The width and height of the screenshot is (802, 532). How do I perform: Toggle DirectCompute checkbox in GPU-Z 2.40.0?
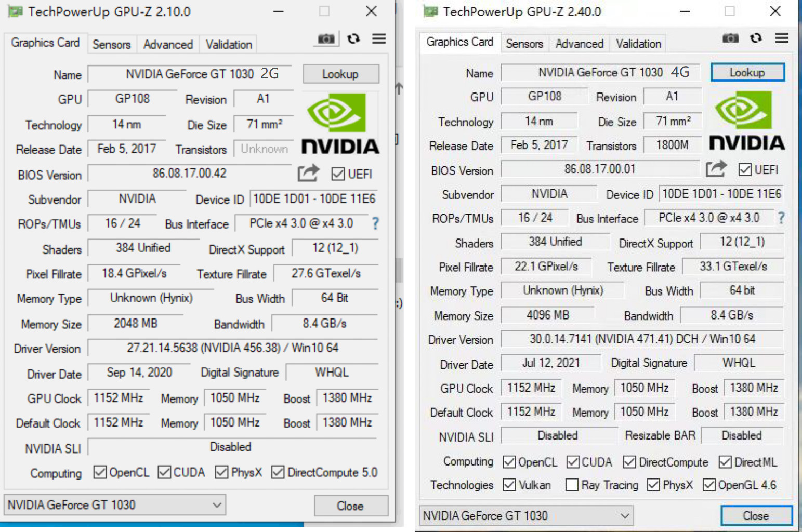[629, 462]
